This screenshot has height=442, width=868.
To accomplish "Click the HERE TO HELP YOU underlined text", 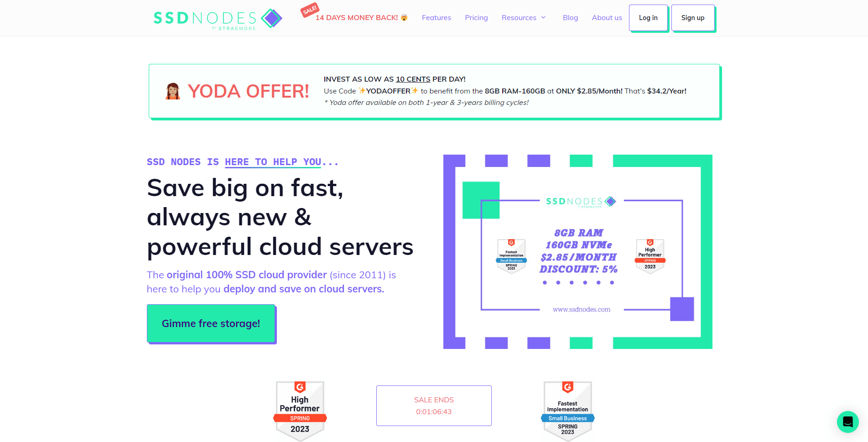I will [x=273, y=162].
